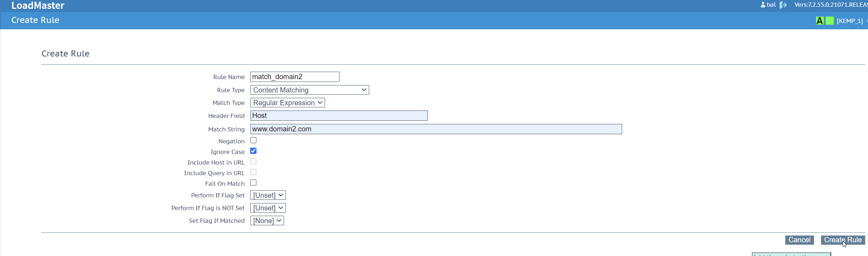Open the Perform If Flag Set dropdown
Image resolution: width=868 pixels, height=256 pixels.
tap(268, 195)
